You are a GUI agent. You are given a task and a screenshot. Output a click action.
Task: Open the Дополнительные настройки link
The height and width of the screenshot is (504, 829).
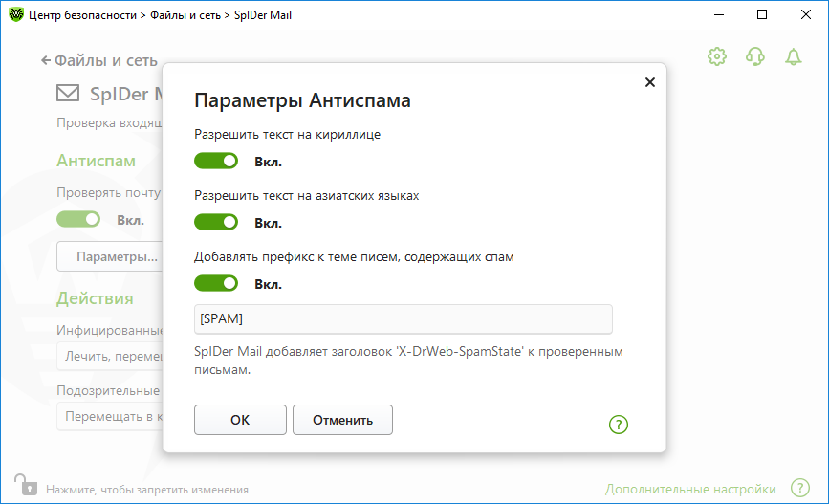click(x=690, y=490)
